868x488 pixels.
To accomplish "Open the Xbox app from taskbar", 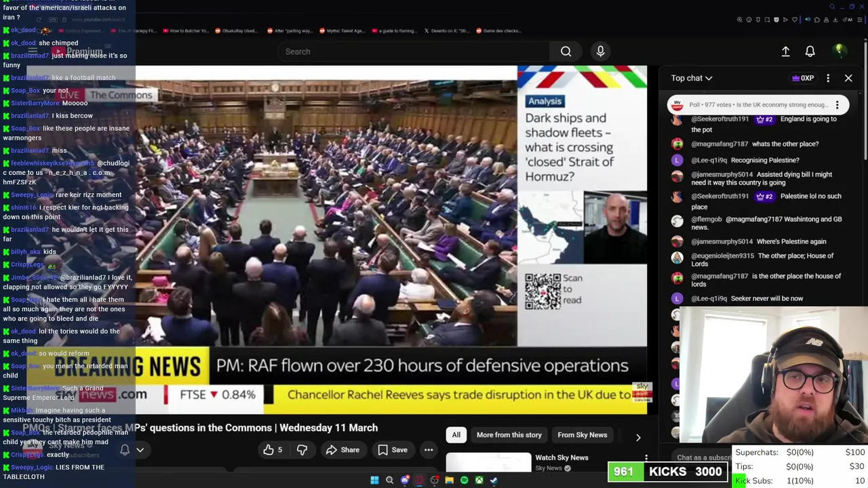I will [x=479, y=481].
